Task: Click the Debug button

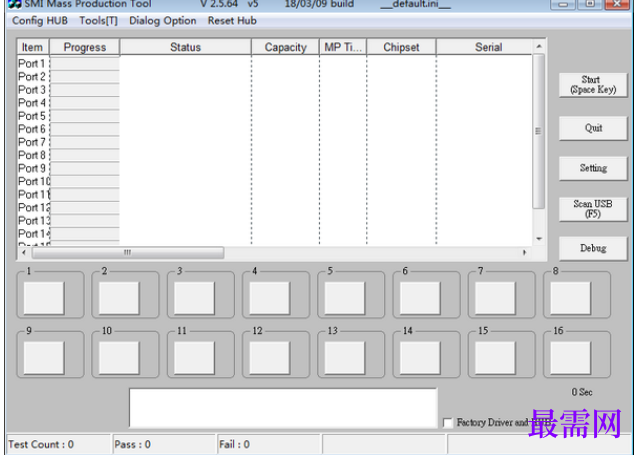Action: (x=593, y=248)
